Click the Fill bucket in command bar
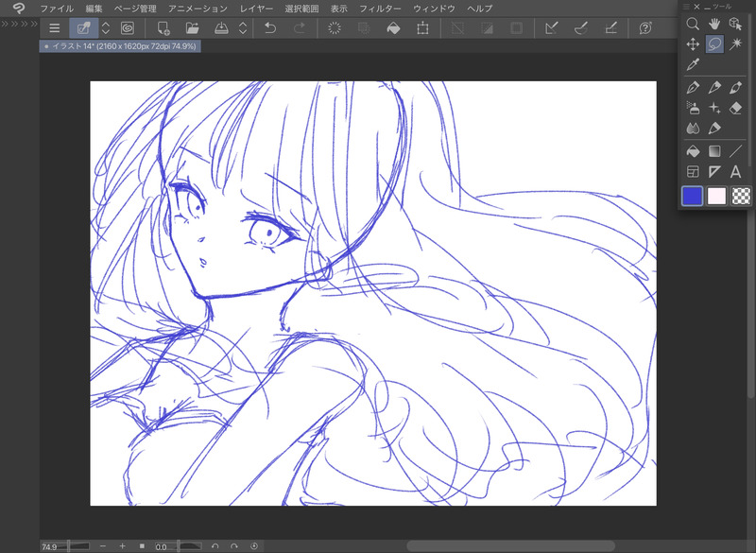Screen dimensions: 756x553 point(393,28)
